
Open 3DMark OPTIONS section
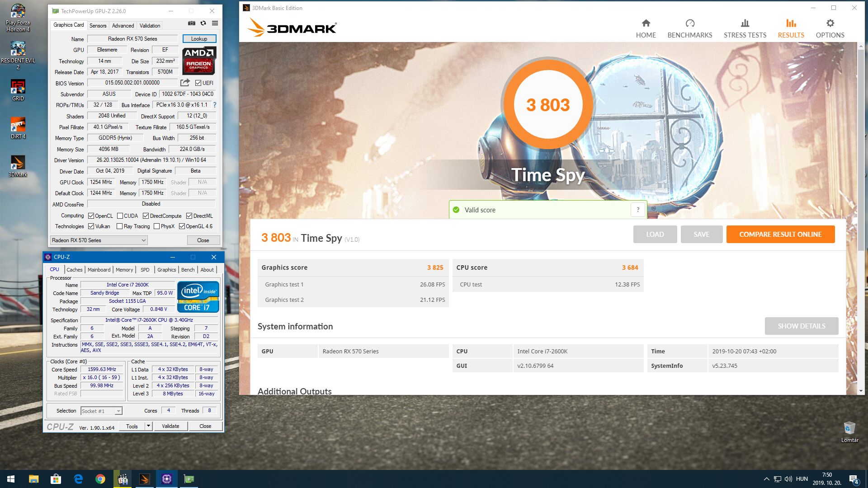(x=830, y=28)
